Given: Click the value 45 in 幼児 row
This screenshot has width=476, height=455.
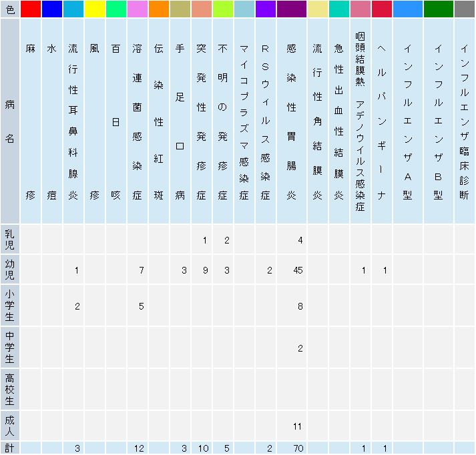Looking at the screenshot, I should (x=298, y=270).
